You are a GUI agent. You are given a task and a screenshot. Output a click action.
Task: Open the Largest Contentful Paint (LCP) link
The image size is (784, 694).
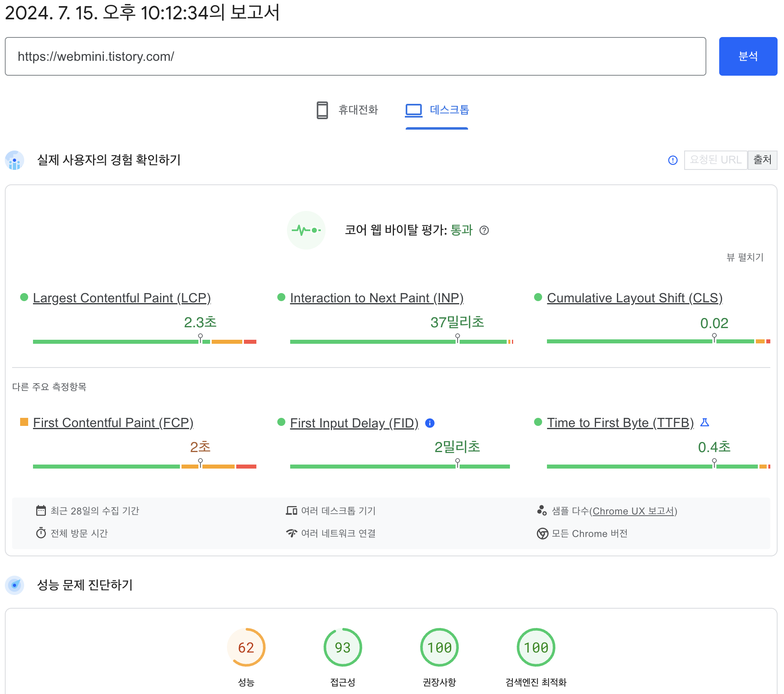[x=122, y=298]
